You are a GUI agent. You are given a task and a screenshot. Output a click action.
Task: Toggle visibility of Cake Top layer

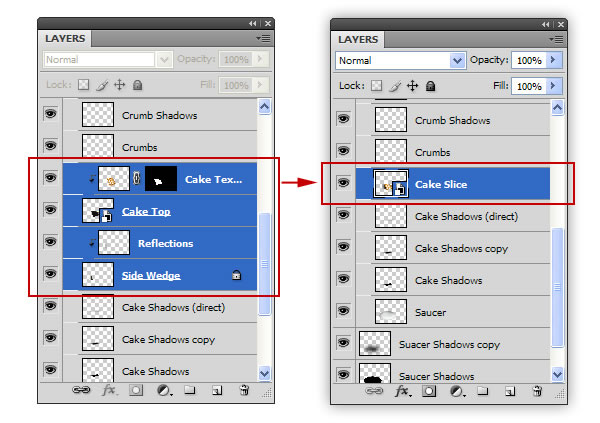(51, 209)
